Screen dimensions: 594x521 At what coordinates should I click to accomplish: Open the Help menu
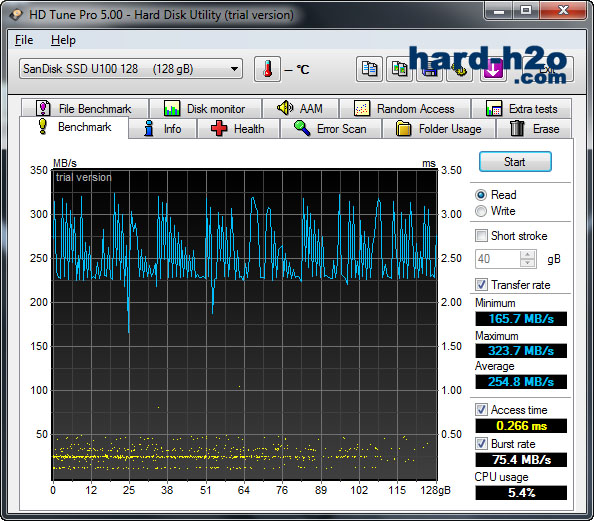[63, 40]
